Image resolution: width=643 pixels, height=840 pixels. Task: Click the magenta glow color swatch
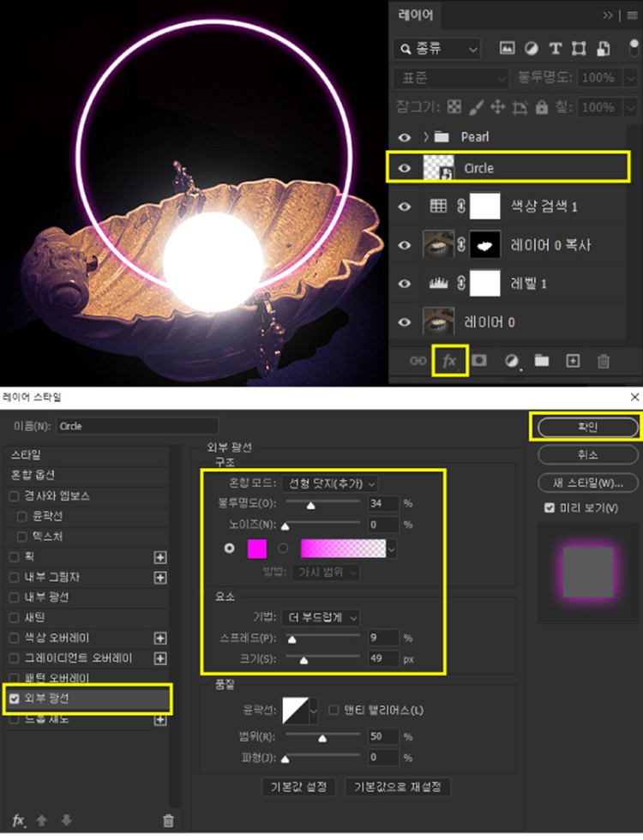(256, 549)
